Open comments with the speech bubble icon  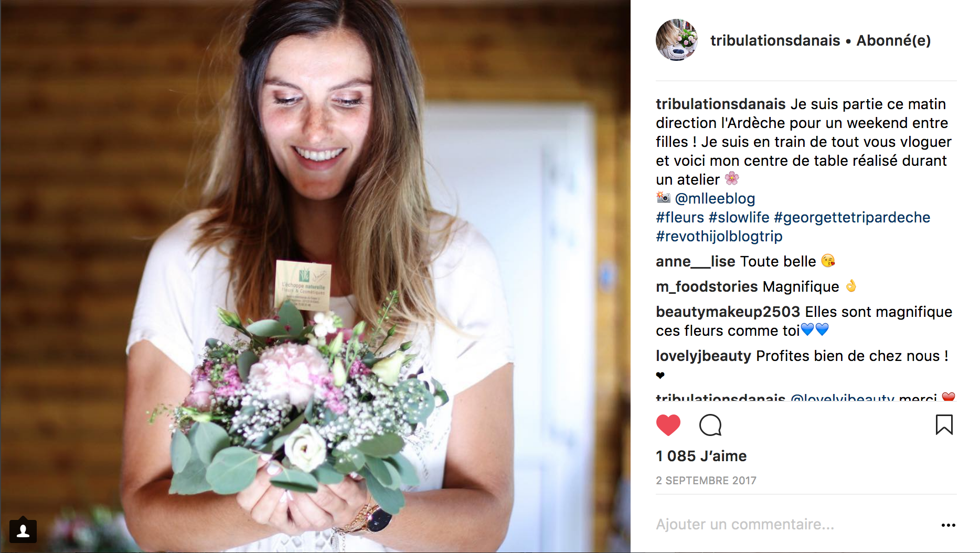[710, 425]
